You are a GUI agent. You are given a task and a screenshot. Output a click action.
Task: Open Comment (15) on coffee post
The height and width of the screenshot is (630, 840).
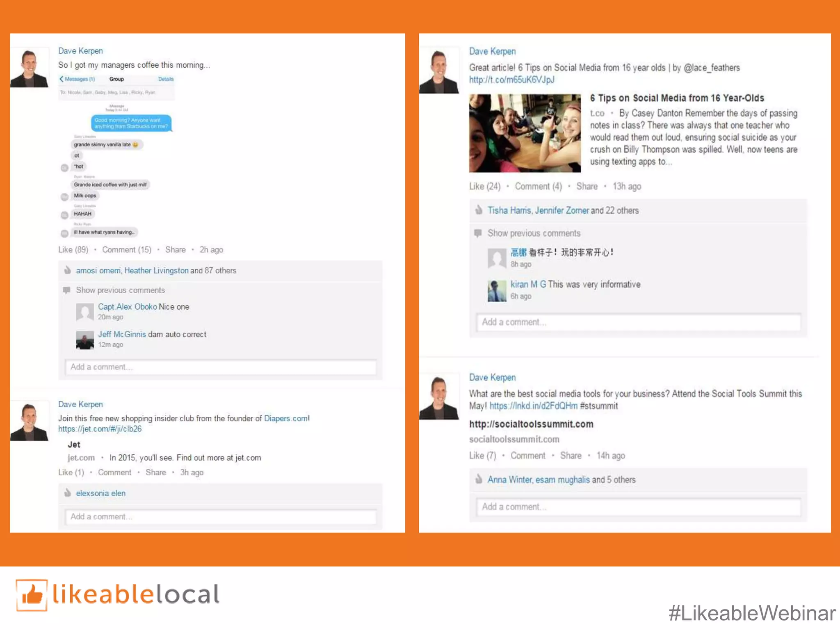[127, 249]
